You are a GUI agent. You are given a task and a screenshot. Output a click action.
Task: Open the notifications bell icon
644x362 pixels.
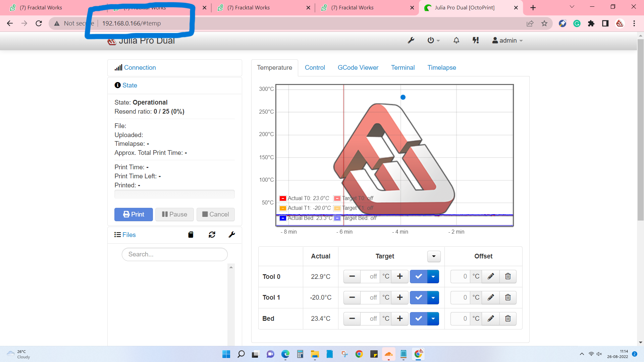point(456,41)
